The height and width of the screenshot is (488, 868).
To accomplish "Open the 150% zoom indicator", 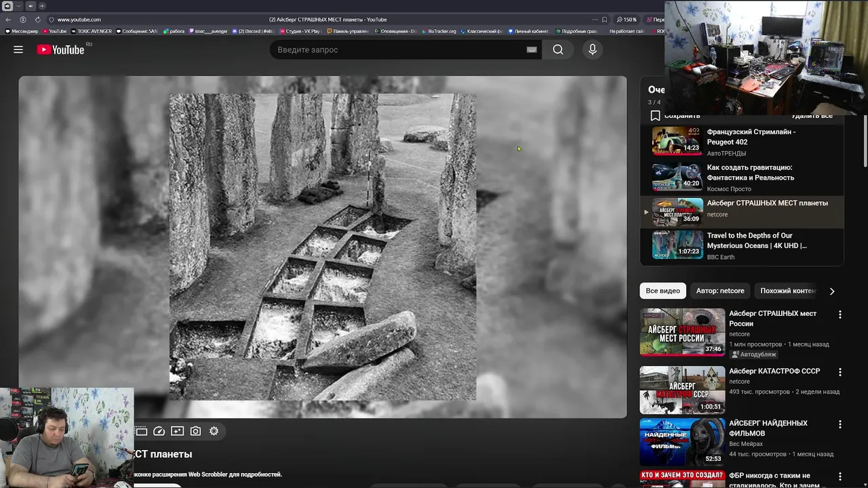I will click(x=627, y=20).
